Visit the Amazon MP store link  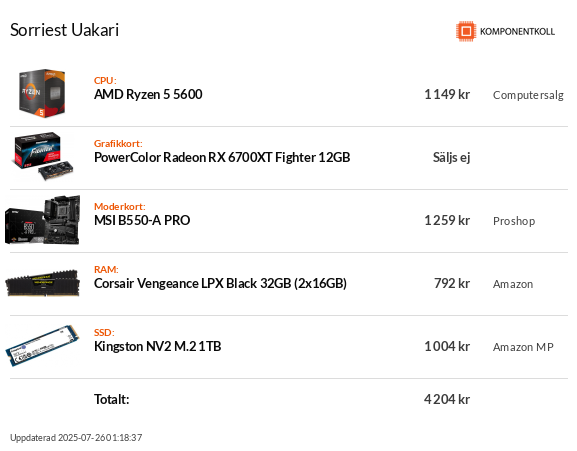click(523, 347)
